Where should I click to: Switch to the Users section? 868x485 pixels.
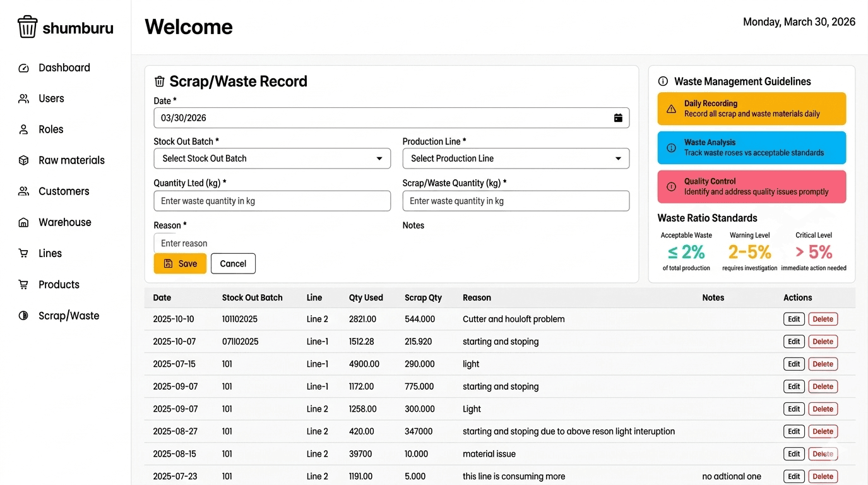23,99
